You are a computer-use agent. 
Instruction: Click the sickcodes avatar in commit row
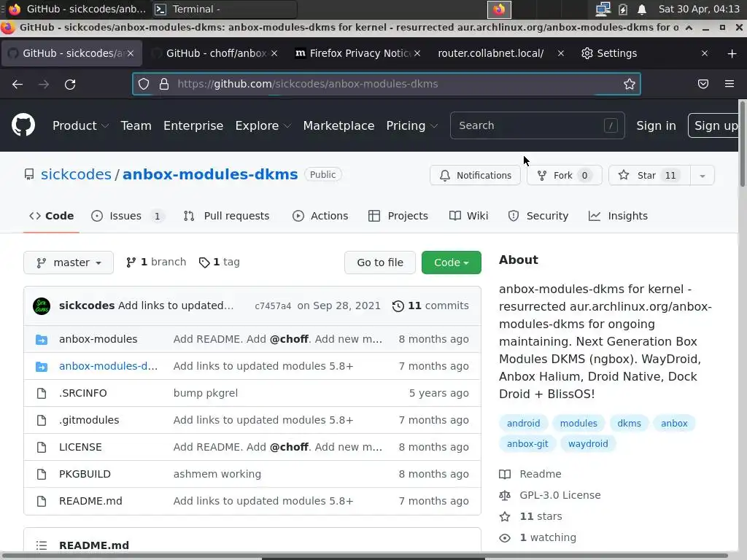pos(42,306)
